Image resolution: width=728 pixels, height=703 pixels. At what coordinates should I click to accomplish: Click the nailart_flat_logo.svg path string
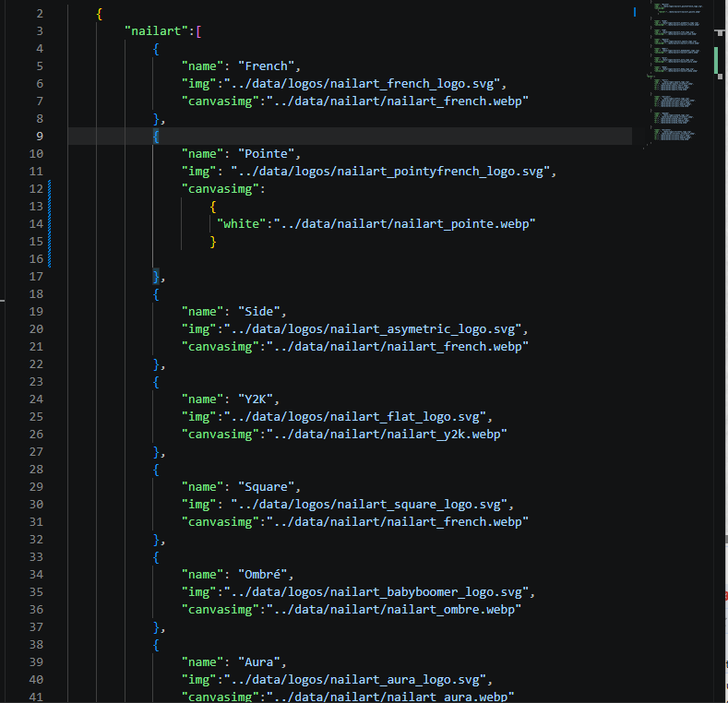click(354, 417)
